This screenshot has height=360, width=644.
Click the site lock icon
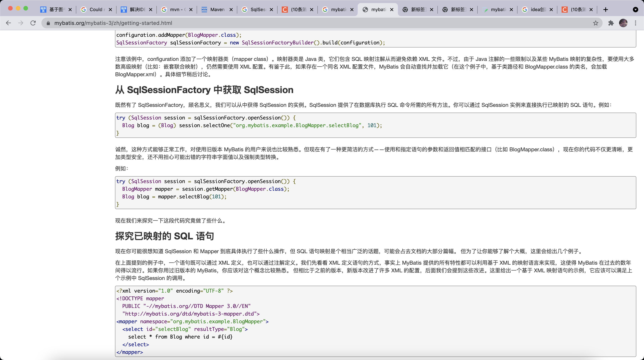[x=48, y=23]
